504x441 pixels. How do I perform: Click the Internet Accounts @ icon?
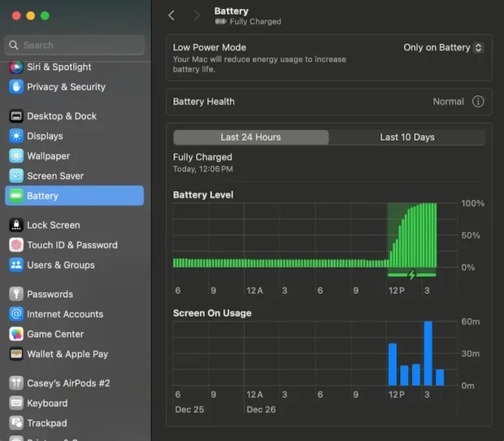click(x=16, y=314)
